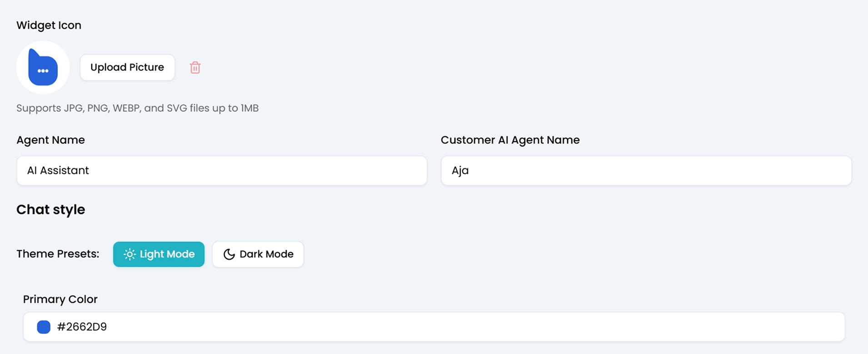
Task: Click the Upload Picture button
Action: point(127,67)
